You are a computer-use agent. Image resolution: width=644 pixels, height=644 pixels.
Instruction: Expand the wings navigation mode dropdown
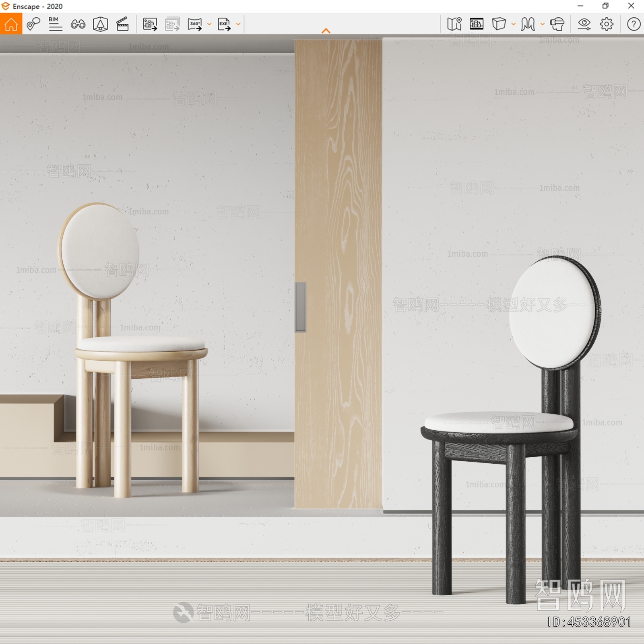tap(543, 24)
